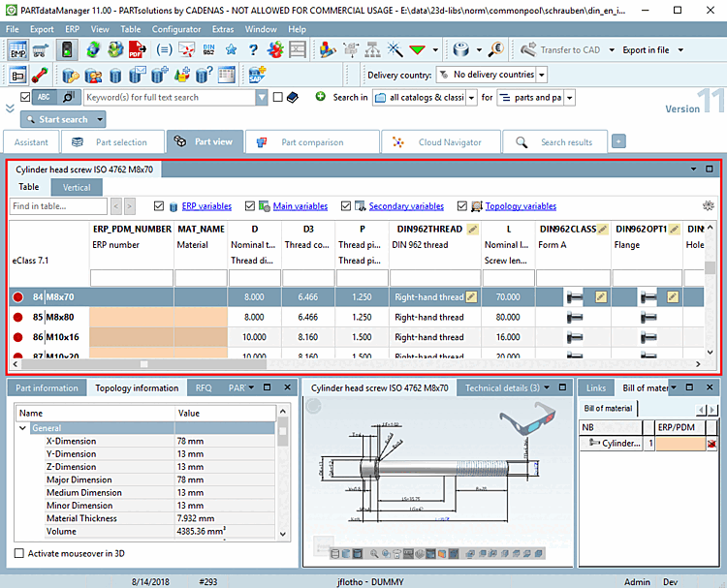Switch to the Part selection tab
Image resolution: width=727 pixels, height=588 pixels.
[x=112, y=142]
